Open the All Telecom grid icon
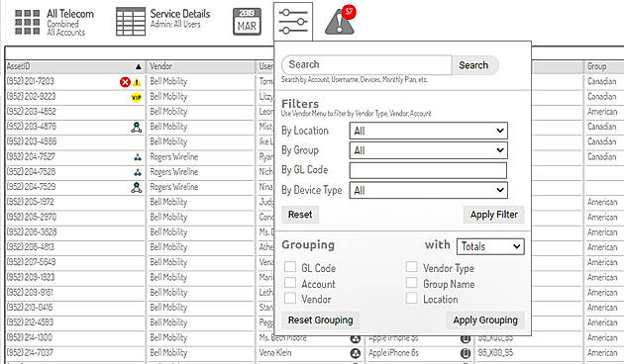 coord(27,22)
